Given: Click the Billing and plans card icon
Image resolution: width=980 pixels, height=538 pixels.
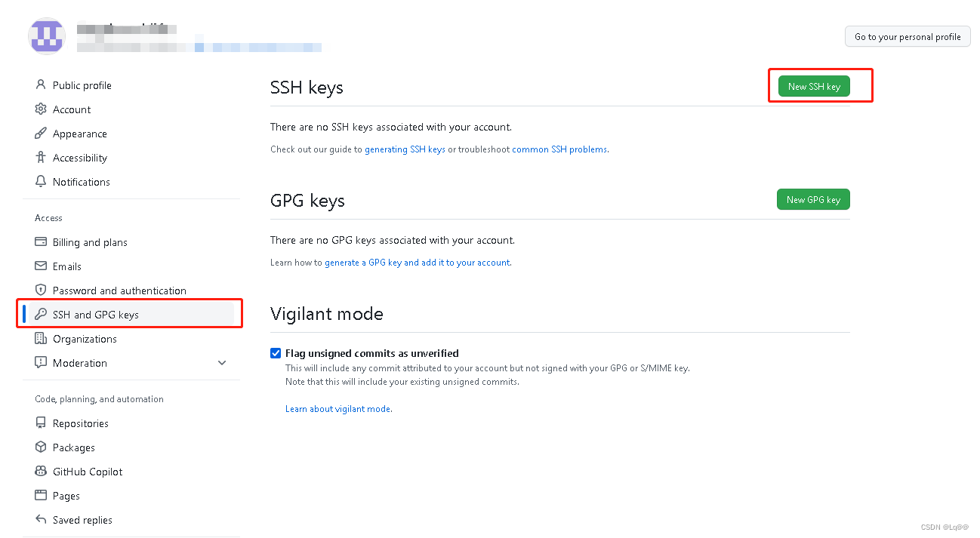Looking at the screenshot, I should coord(41,242).
